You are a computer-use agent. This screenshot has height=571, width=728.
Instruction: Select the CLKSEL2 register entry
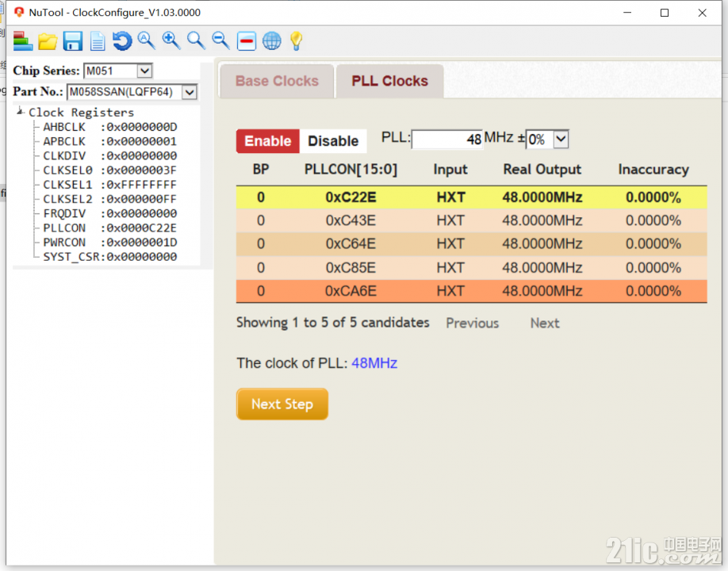[x=110, y=199]
